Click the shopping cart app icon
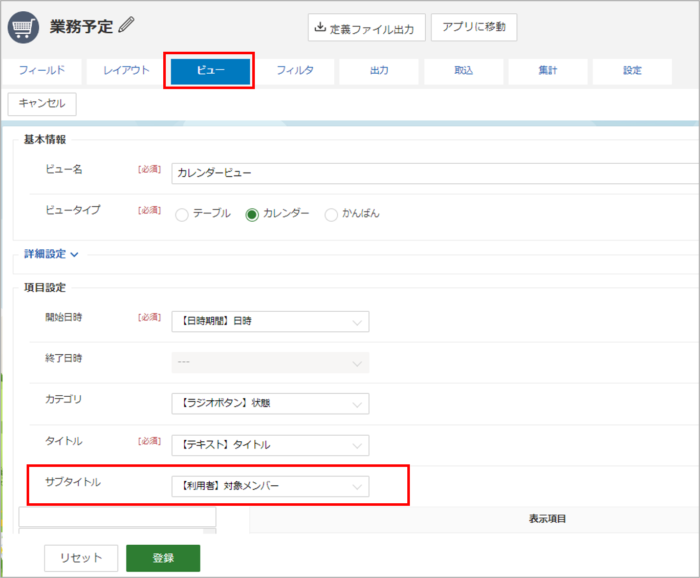 point(23,27)
